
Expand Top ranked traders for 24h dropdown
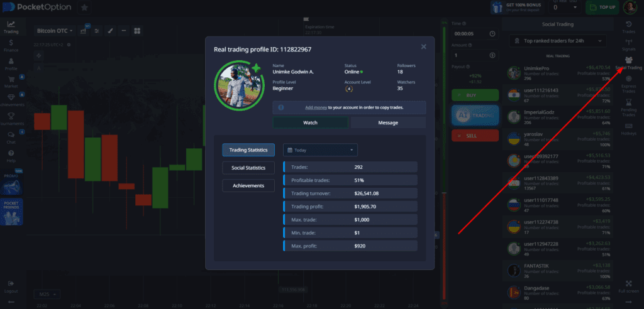click(558, 41)
